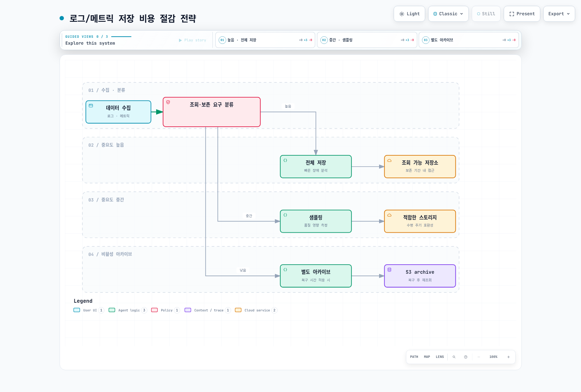Select the 조회·보존 요구 분류 node
This screenshot has width=581, height=392.
point(212,112)
